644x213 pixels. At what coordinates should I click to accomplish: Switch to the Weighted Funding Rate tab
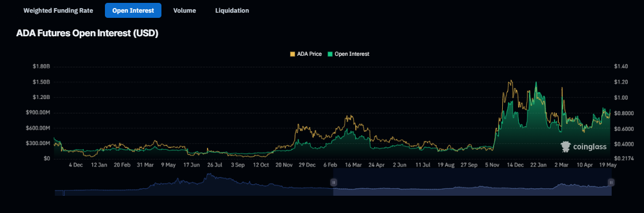(58, 11)
